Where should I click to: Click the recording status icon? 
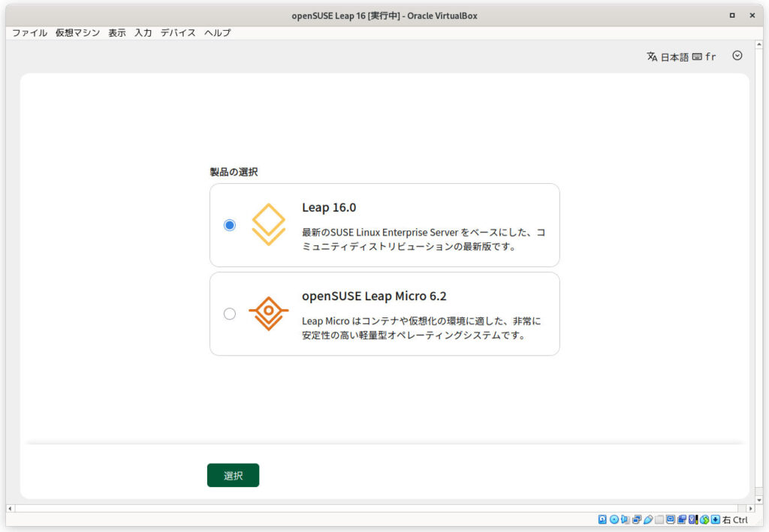(682, 520)
